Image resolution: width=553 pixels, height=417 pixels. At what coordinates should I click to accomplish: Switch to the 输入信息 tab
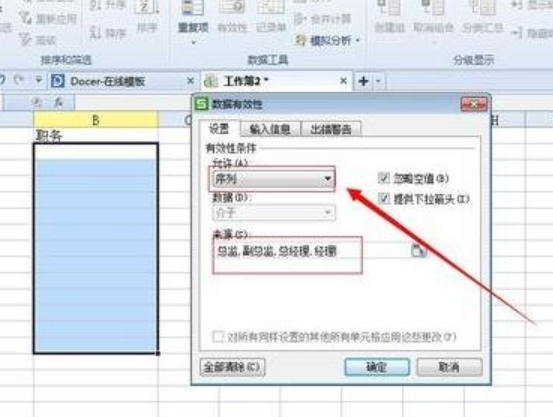[x=270, y=129]
